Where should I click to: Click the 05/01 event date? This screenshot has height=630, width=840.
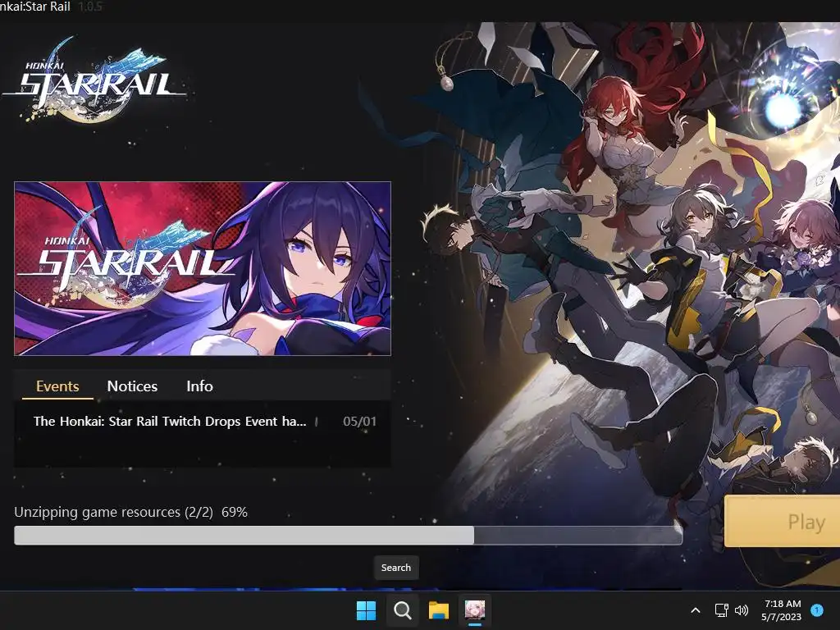point(359,421)
